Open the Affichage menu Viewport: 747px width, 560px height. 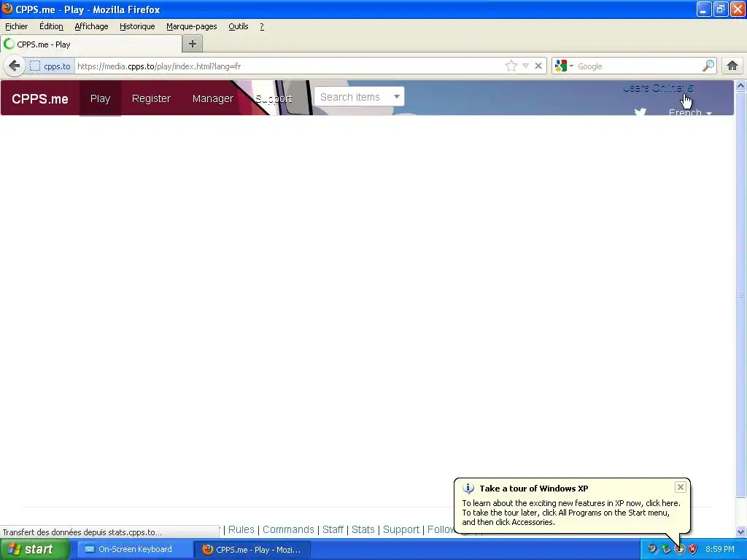click(91, 26)
